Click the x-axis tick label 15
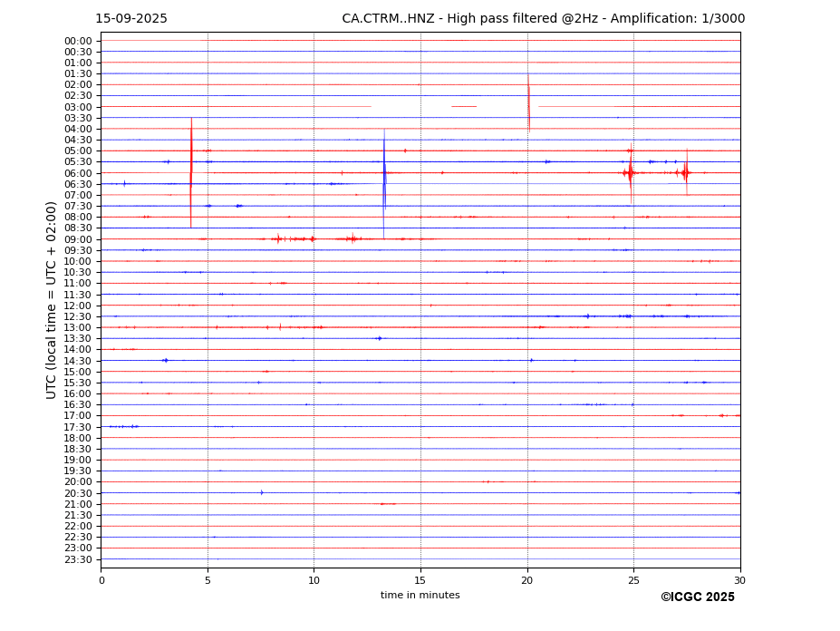The image size is (840, 631). coord(420,580)
